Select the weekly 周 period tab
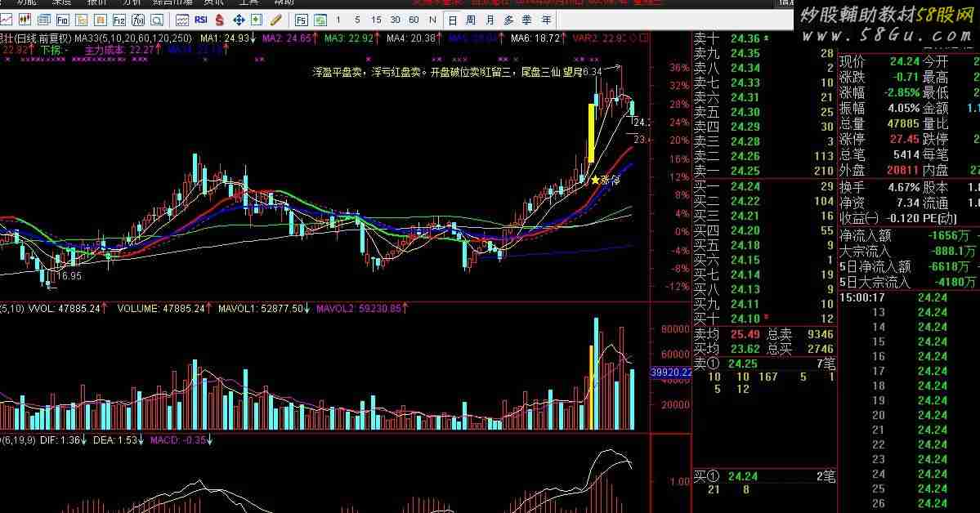 click(472, 20)
